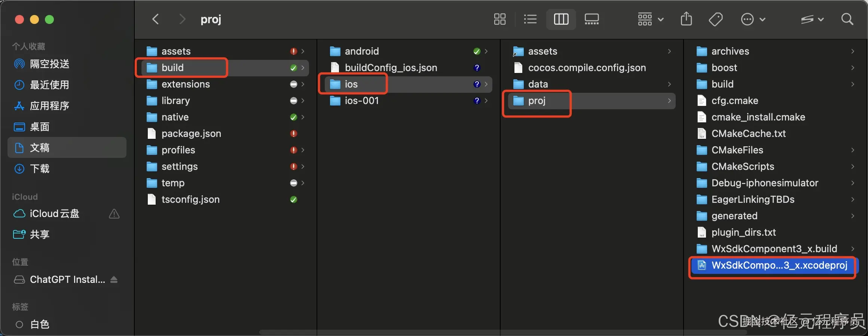The width and height of the screenshot is (868, 336).
Task: Click the Search magnifier icon
Action: (847, 19)
